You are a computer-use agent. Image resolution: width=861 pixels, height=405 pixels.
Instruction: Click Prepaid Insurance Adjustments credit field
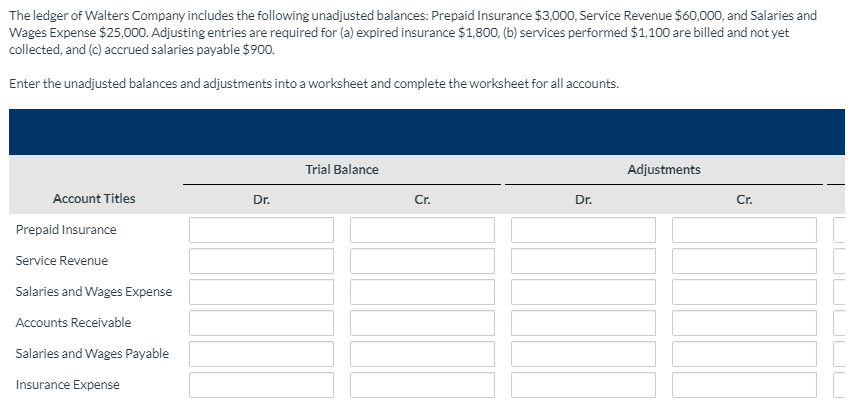744,230
